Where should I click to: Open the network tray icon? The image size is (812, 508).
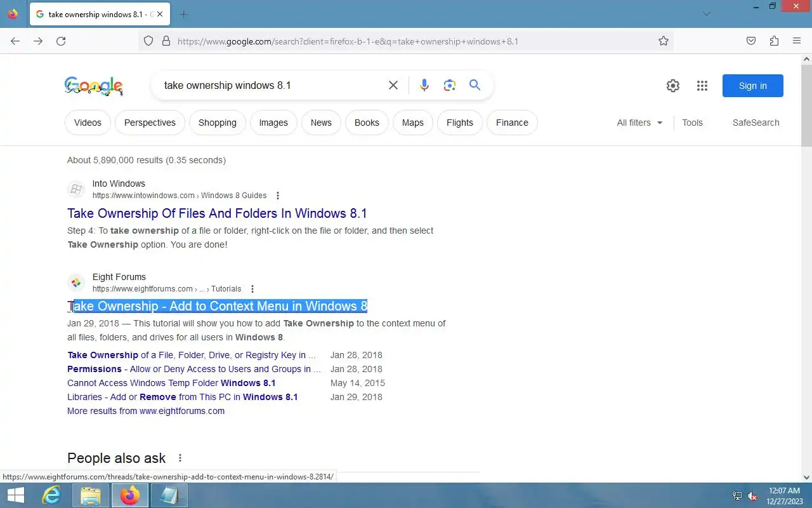pos(737,496)
